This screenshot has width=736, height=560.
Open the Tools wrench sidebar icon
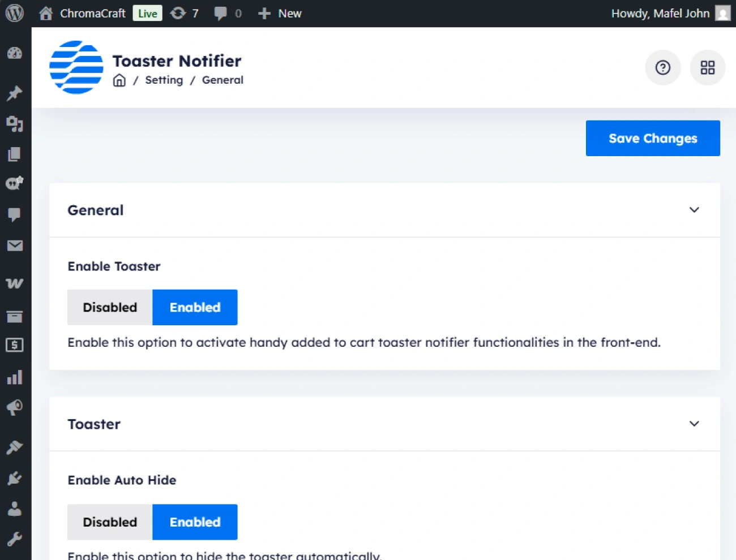(15, 539)
